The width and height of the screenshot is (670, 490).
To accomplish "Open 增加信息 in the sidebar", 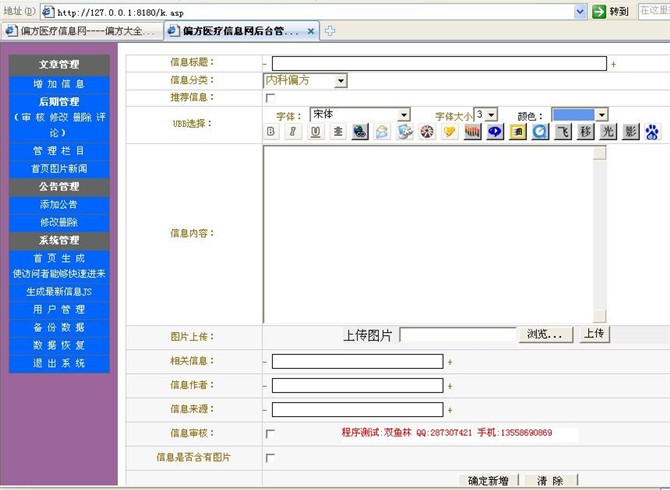I will point(59,84).
